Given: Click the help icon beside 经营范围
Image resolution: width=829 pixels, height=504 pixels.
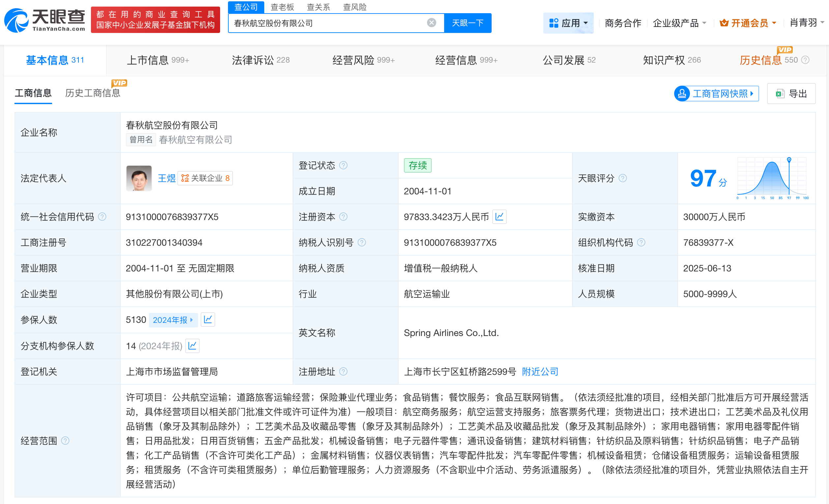Looking at the screenshot, I should tap(65, 441).
